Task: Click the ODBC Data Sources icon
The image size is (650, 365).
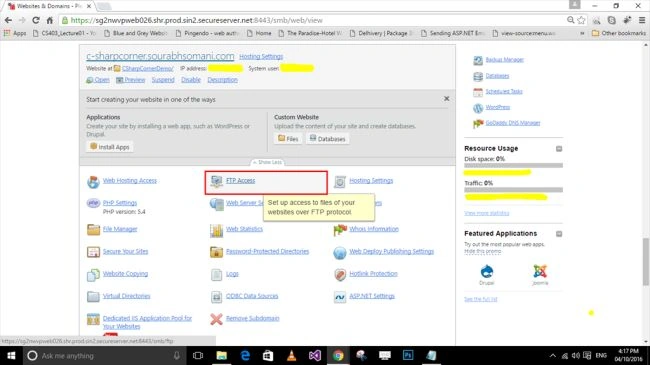Action: tap(216, 297)
